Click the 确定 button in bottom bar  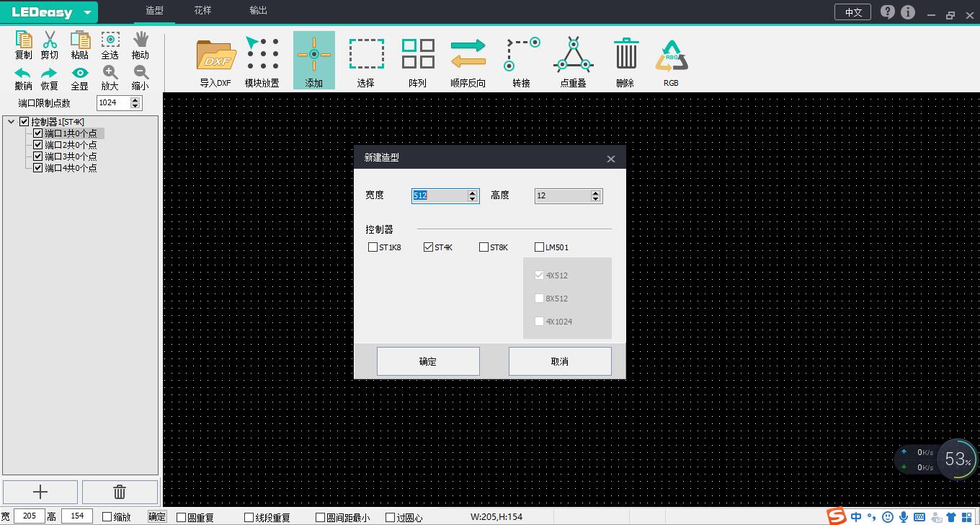pos(157,516)
